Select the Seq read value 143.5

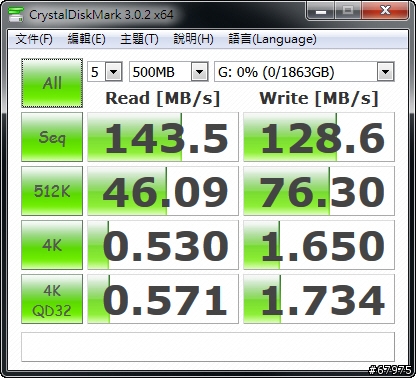(x=163, y=137)
